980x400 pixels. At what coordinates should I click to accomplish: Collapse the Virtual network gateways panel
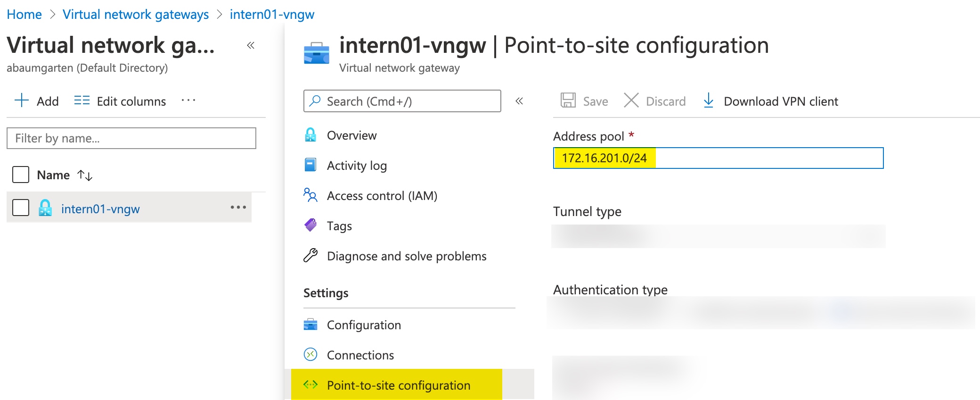(x=252, y=45)
